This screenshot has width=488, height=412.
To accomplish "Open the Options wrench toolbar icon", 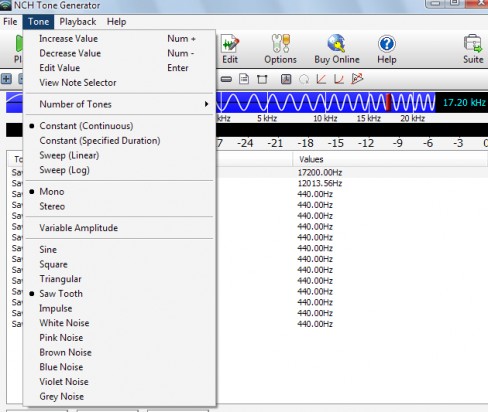I will click(x=280, y=49).
